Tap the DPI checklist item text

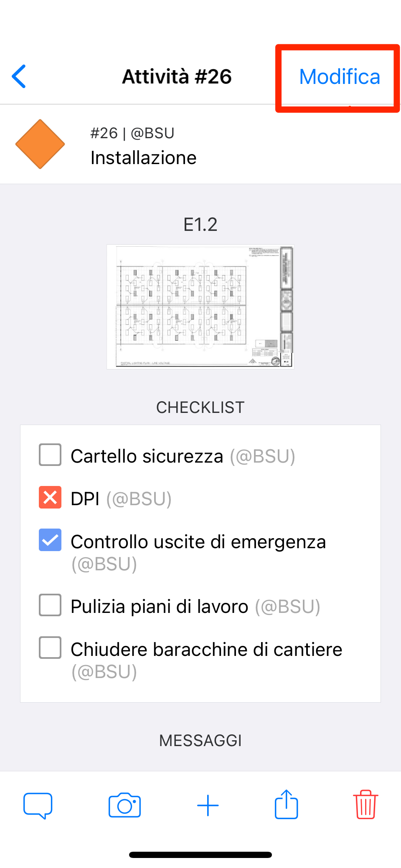pos(85,499)
